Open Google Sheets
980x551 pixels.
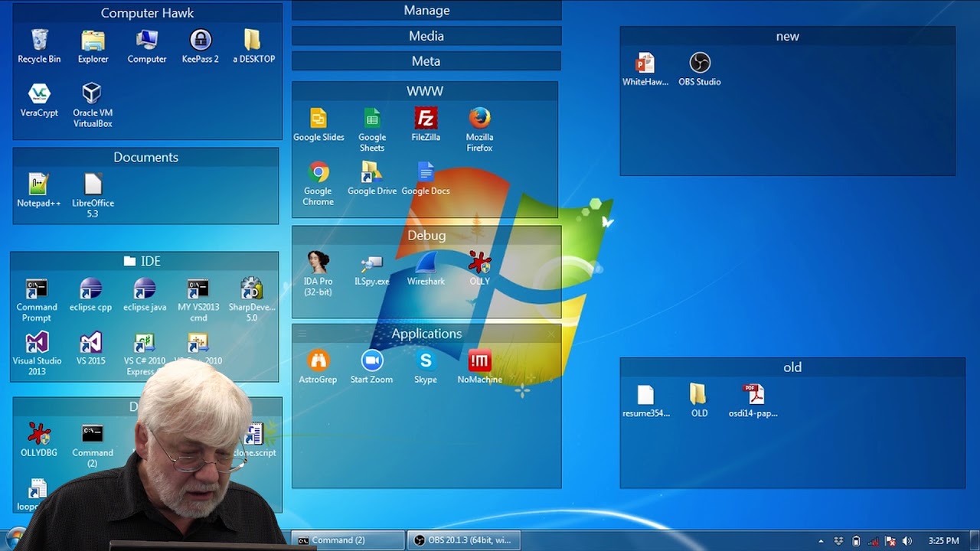372,129
